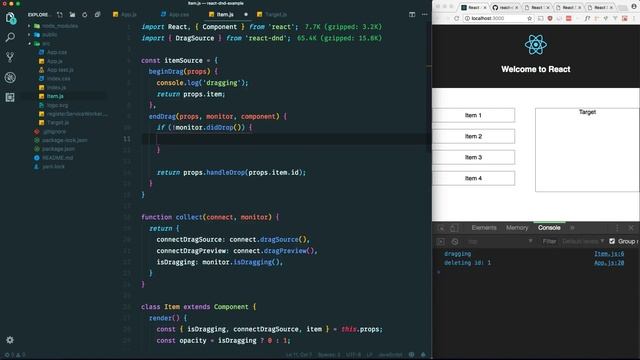Activate DevTools inspect element picker
Screen dimensions: 640x360
(441, 228)
